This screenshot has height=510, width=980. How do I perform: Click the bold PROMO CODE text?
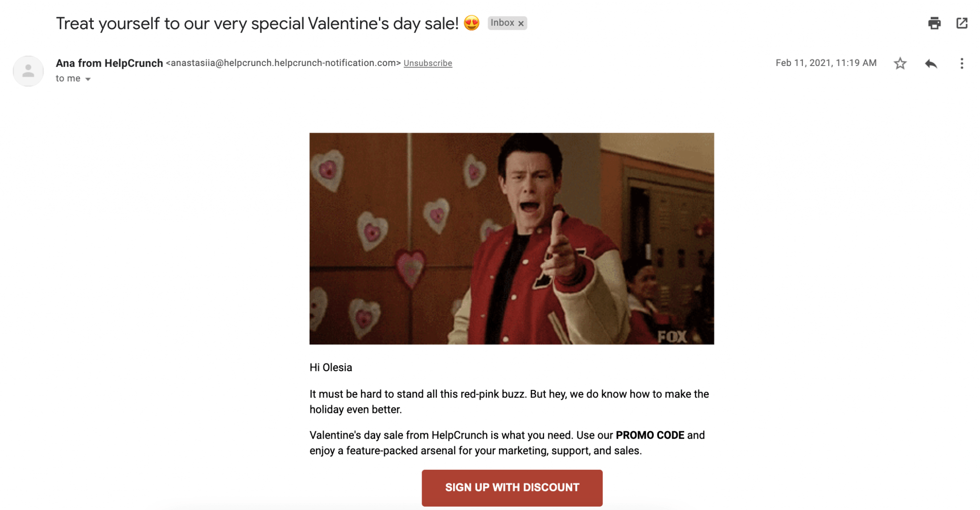[650, 435]
